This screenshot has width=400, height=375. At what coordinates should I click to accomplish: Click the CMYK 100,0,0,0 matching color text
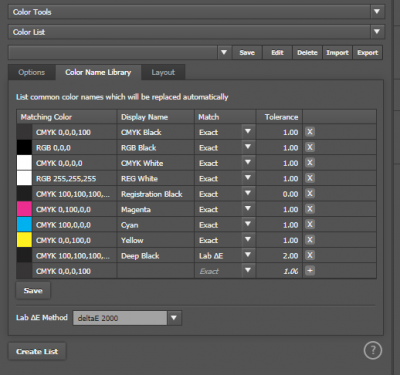[x=63, y=225]
